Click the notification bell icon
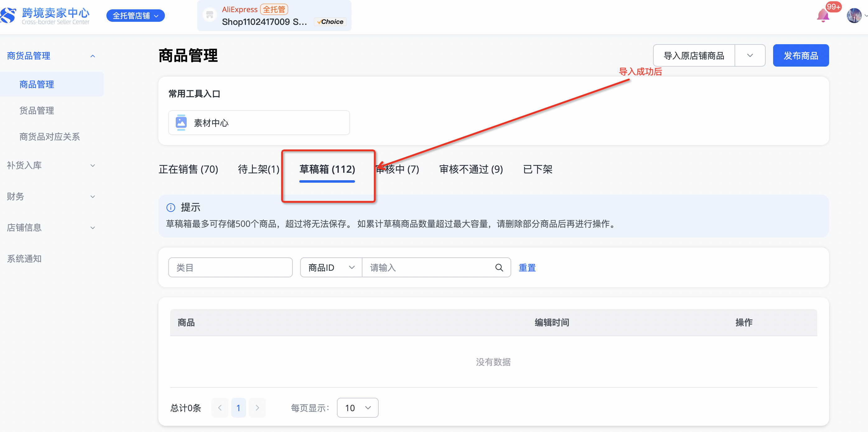868x432 pixels. click(823, 16)
